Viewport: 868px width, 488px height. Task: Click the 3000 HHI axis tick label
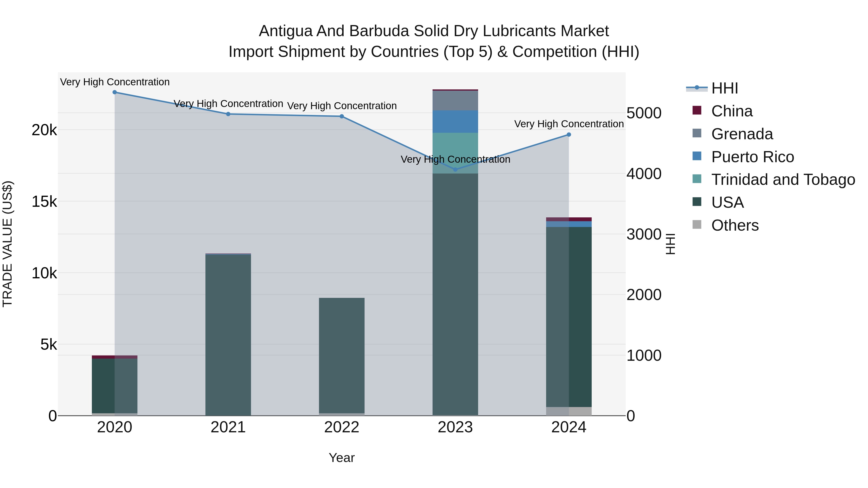coord(644,234)
